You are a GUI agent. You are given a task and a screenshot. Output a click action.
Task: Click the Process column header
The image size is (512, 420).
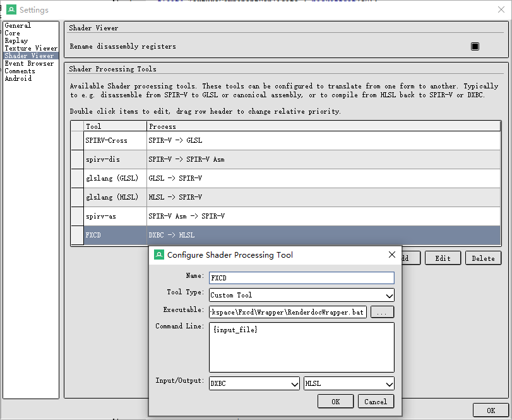point(324,126)
